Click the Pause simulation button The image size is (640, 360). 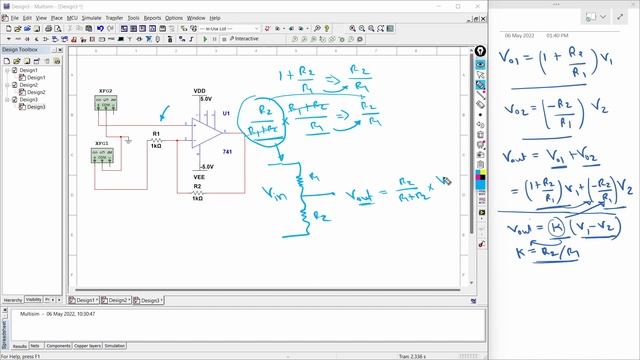pyautogui.click(x=214, y=39)
